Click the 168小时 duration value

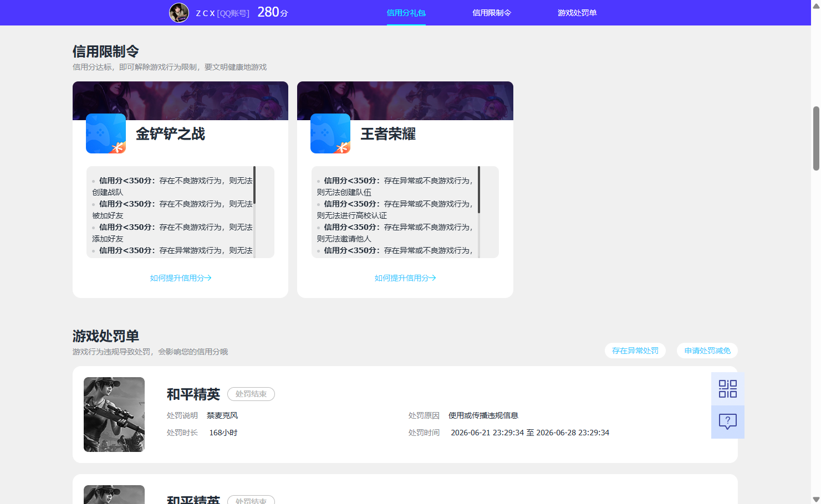click(x=223, y=433)
